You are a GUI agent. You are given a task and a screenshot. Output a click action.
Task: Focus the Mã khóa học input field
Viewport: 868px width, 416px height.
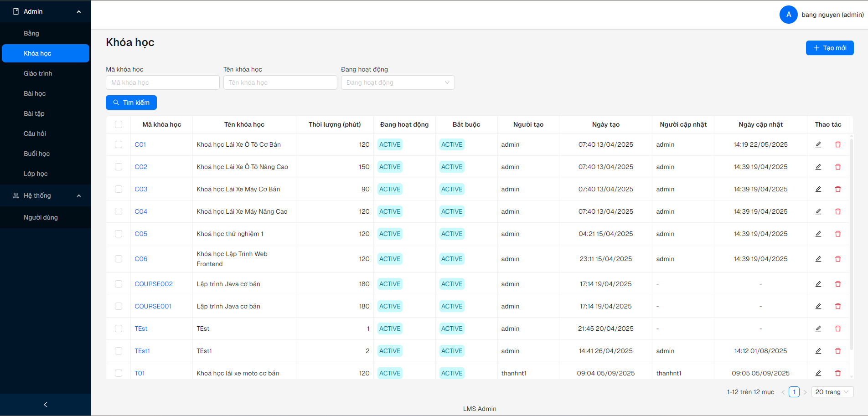pos(162,82)
